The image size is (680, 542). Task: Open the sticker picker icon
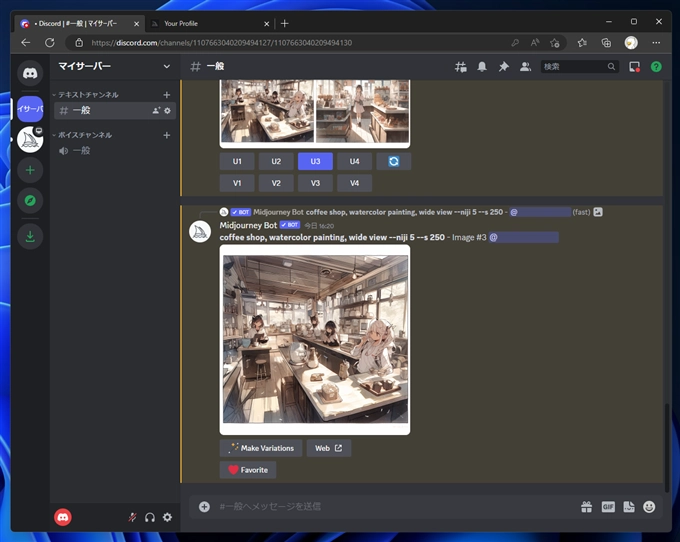629,506
